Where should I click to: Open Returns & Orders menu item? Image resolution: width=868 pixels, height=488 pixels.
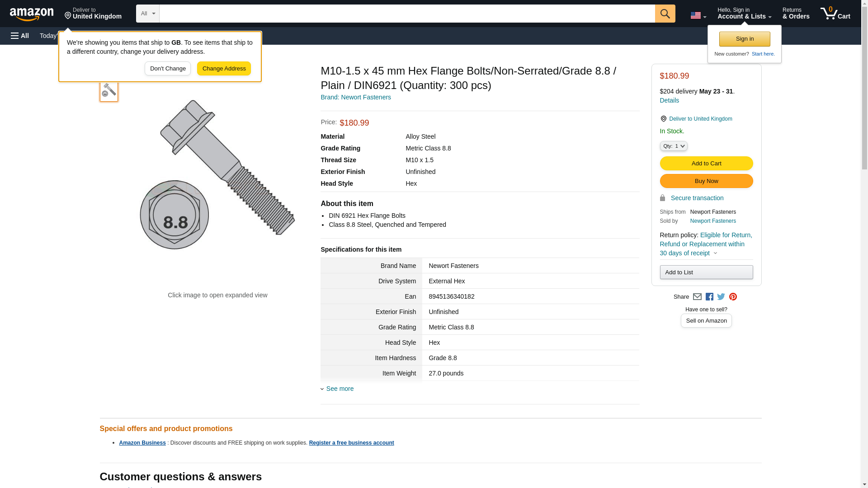pyautogui.click(x=796, y=14)
